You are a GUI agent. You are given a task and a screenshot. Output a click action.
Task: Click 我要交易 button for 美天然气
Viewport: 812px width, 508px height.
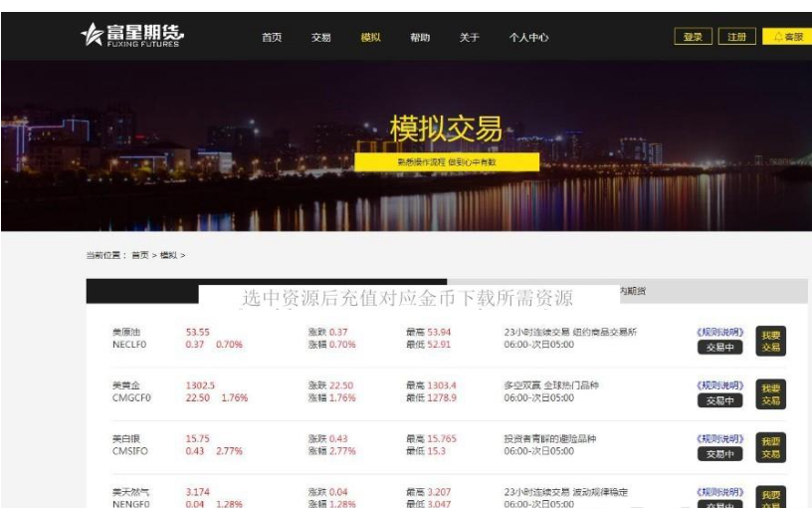click(770, 497)
